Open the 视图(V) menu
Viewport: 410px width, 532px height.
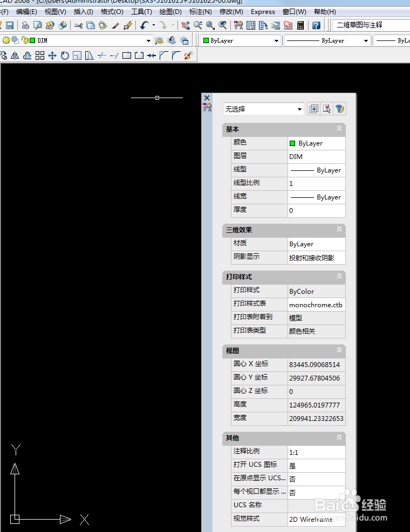(56, 12)
